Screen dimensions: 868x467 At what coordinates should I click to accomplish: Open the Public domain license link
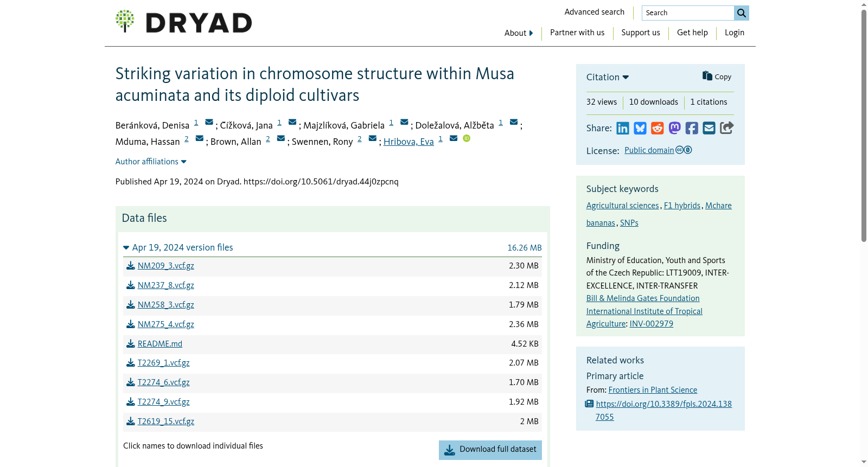[649, 150]
